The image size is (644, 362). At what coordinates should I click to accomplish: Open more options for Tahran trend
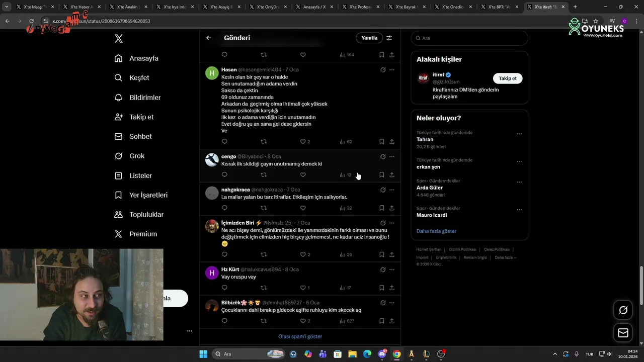pyautogui.click(x=519, y=134)
